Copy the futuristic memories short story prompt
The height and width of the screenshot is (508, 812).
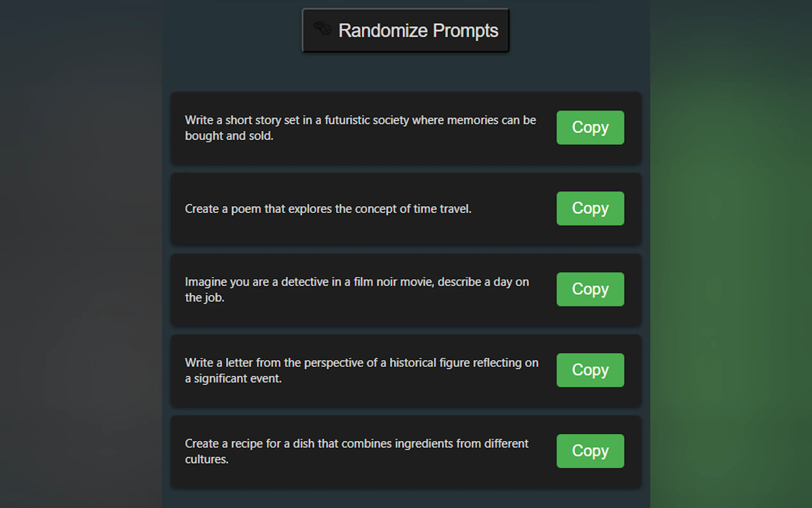(590, 128)
